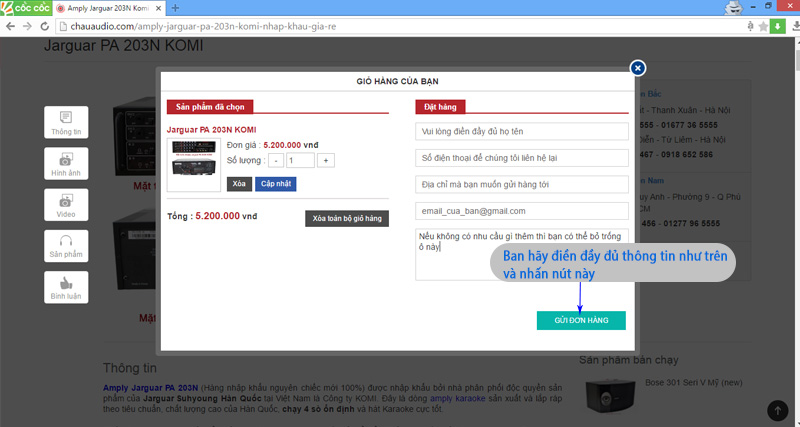The image size is (800, 427).
Task: Open Hình ảnh sidebar section
Action: (x=66, y=164)
